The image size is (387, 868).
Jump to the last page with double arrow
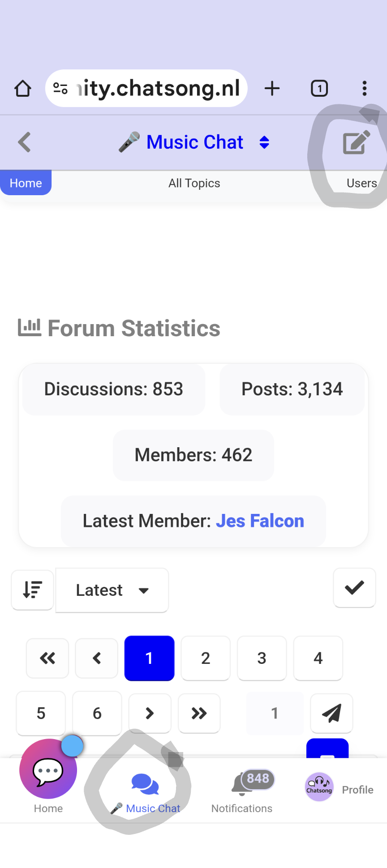click(x=199, y=713)
